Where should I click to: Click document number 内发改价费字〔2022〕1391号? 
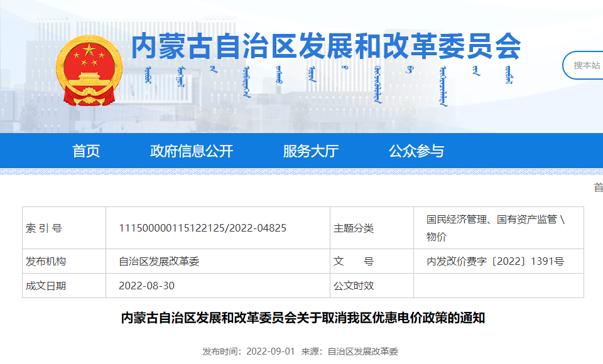[495, 262]
